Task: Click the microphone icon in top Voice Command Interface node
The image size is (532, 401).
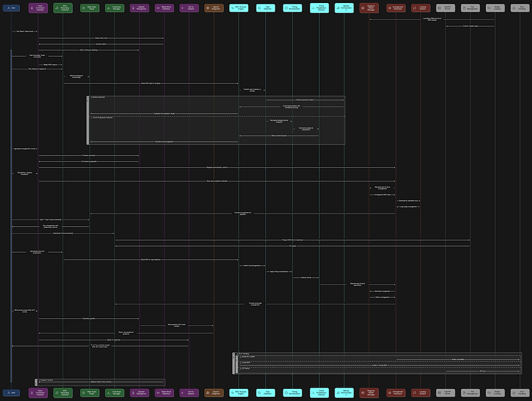Action: click(x=32, y=8)
